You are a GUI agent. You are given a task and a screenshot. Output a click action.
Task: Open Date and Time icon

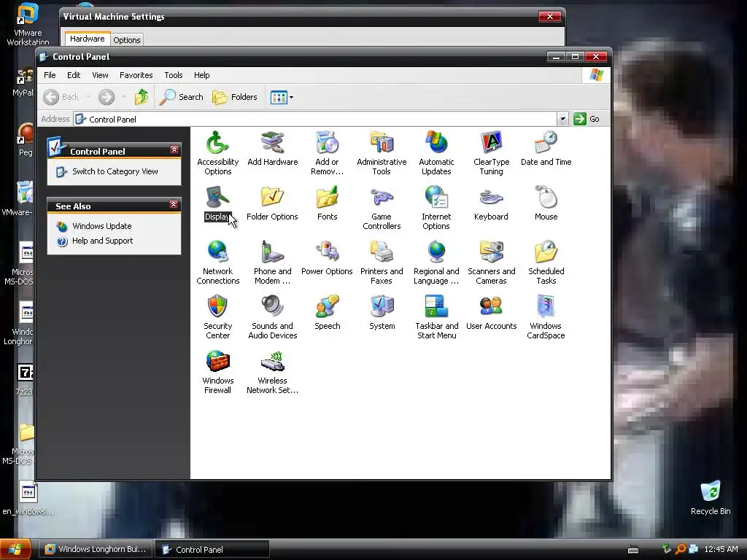pos(546,148)
